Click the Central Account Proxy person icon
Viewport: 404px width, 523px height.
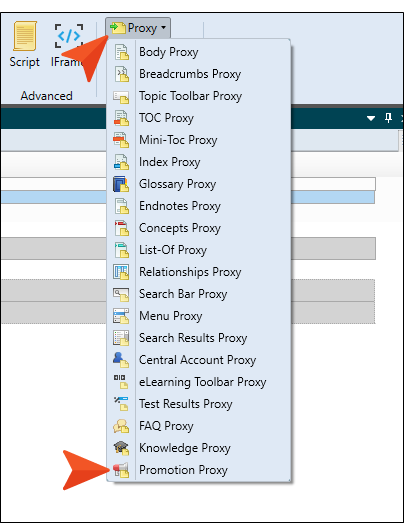[x=121, y=360]
